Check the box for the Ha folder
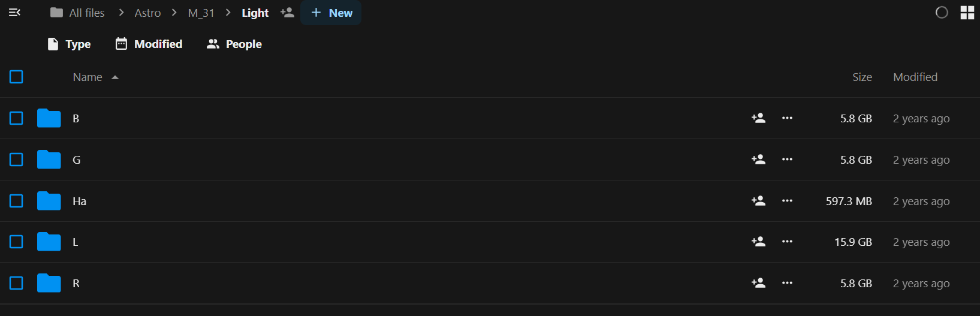The width and height of the screenshot is (980, 316). 16,201
